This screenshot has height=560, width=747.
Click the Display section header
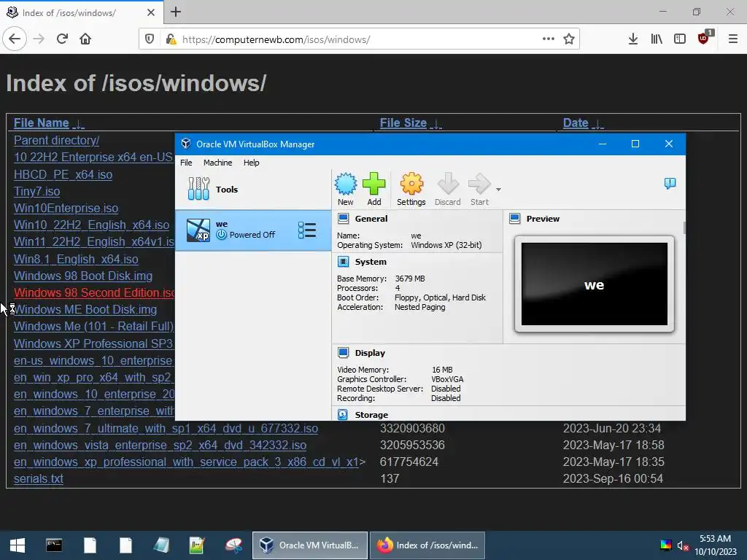pyautogui.click(x=370, y=353)
